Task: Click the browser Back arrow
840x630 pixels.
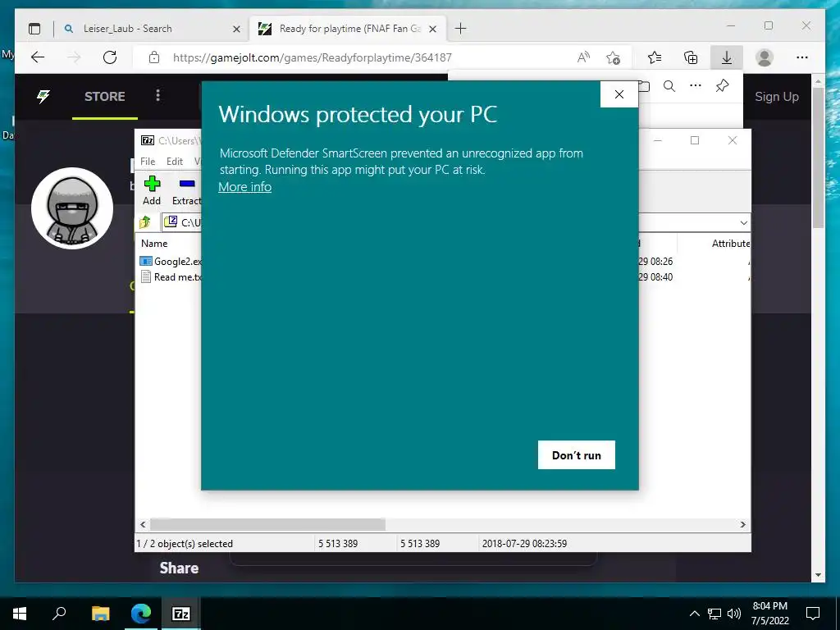Action: click(38, 57)
